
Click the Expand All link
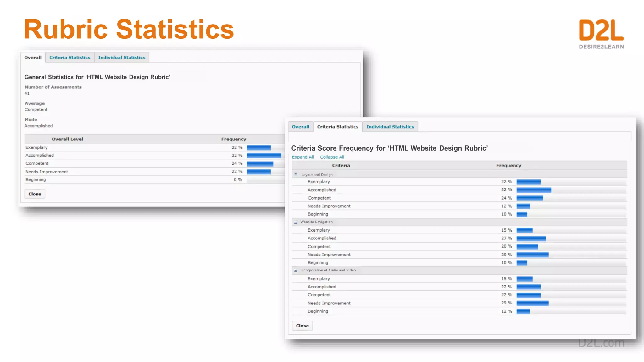coord(303,157)
